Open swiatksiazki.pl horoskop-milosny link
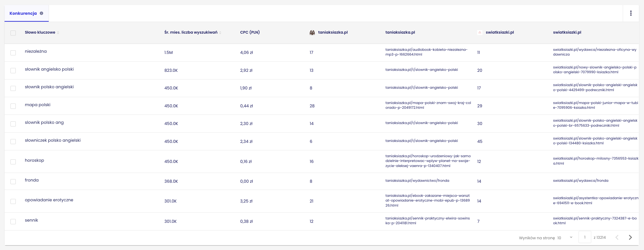 596,161
